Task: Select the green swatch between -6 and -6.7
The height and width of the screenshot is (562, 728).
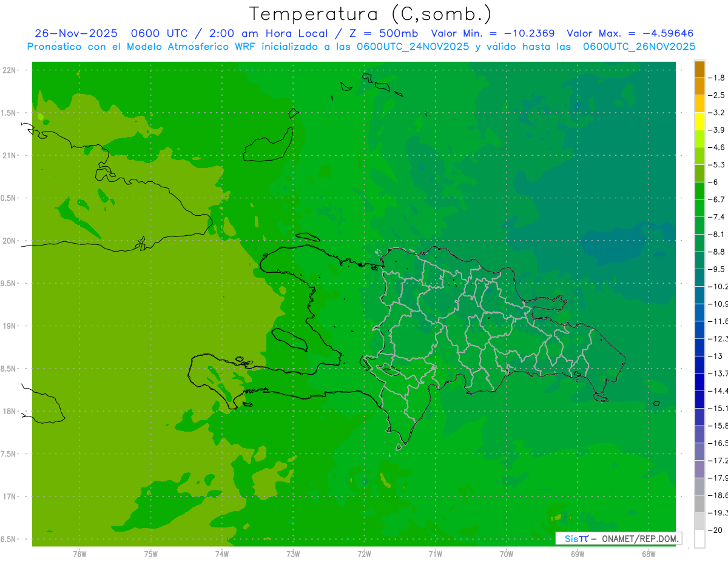Action: click(699, 191)
